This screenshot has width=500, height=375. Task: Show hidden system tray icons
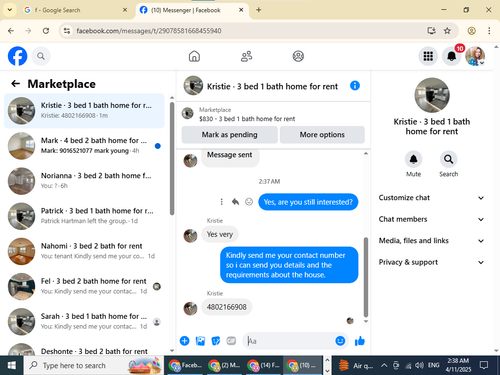coord(384,365)
